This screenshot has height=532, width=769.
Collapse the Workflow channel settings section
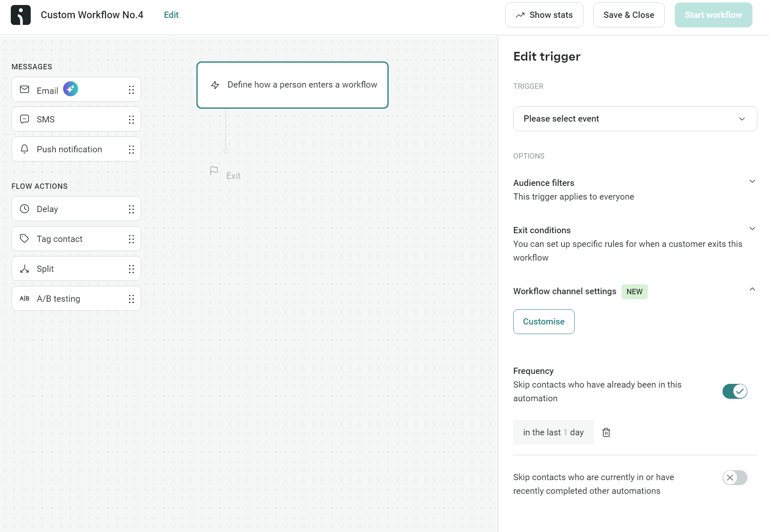click(x=752, y=289)
